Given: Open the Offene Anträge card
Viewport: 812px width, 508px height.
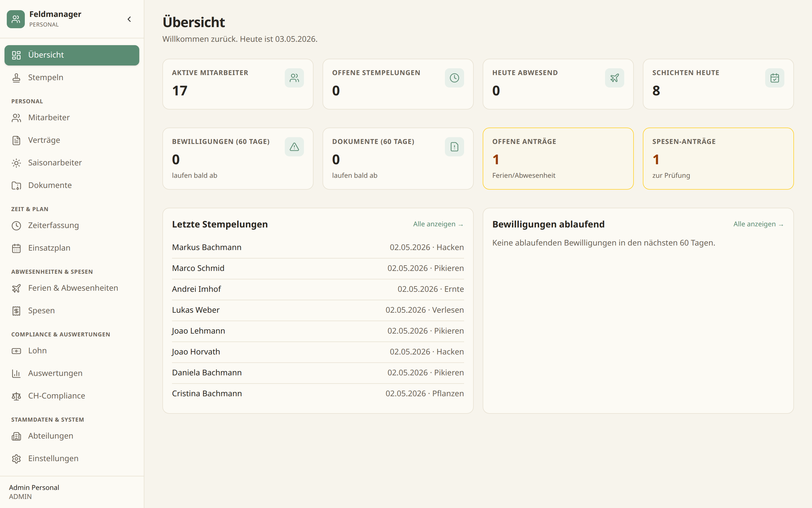Looking at the screenshot, I should coord(558,159).
